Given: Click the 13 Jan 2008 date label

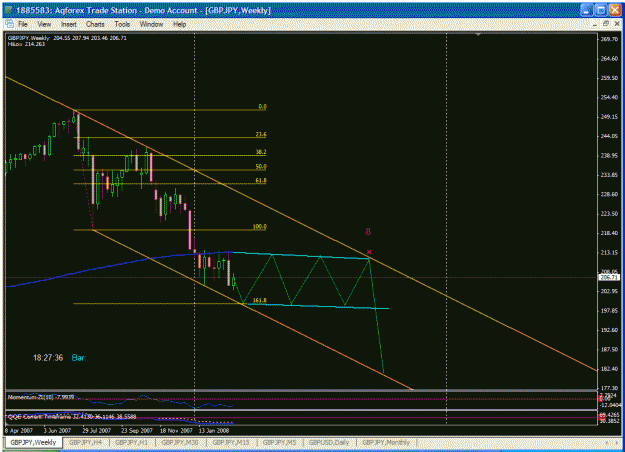Looking at the screenshot, I should (x=214, y=430).
